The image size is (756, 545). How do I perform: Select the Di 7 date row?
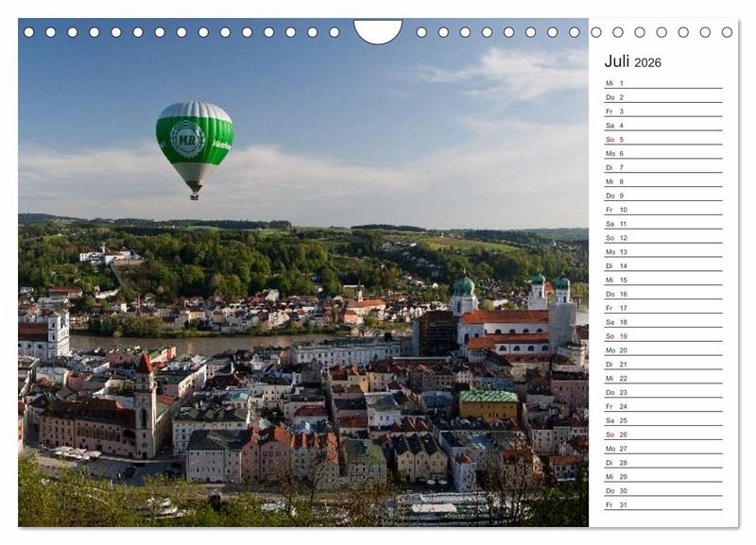(663, 167)
